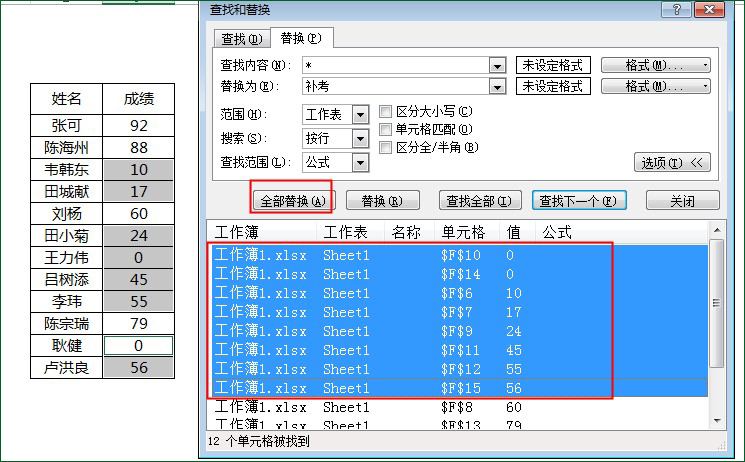Select the score cell 10 for 韦韩东
This screenshot has width=745, height=462.
pos(139,170)
